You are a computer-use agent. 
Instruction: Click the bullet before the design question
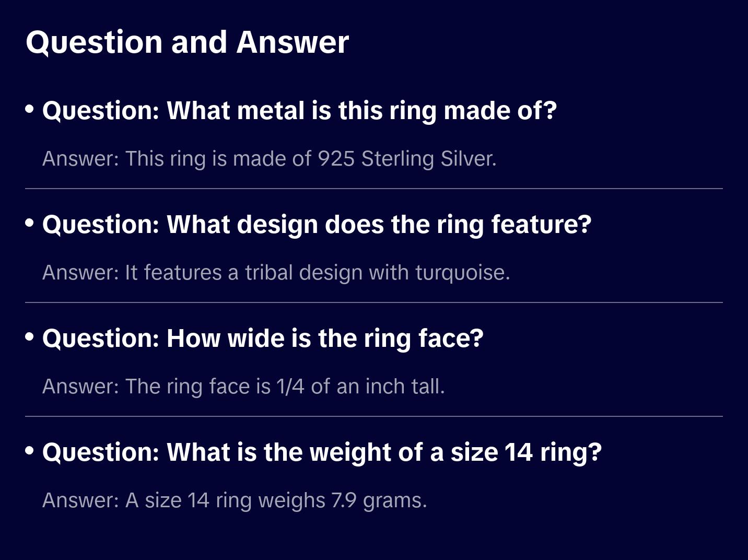pyautogui.click(x=30, y=223)
